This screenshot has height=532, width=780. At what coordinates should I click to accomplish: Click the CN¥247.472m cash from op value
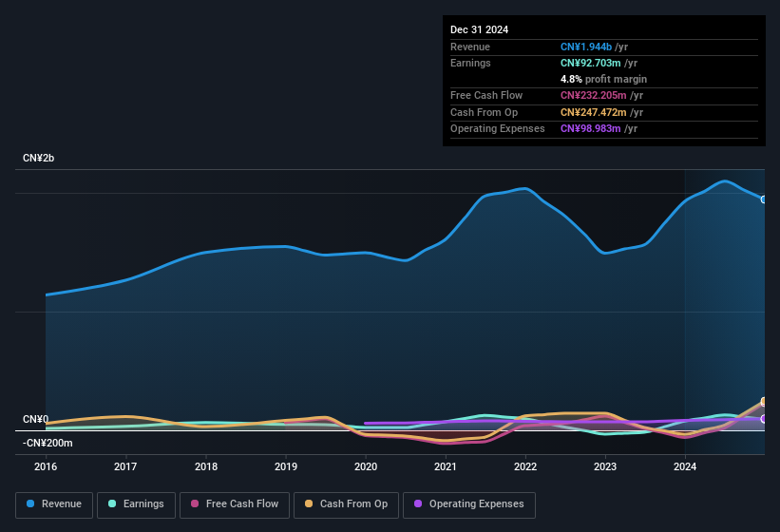(594, 112)
